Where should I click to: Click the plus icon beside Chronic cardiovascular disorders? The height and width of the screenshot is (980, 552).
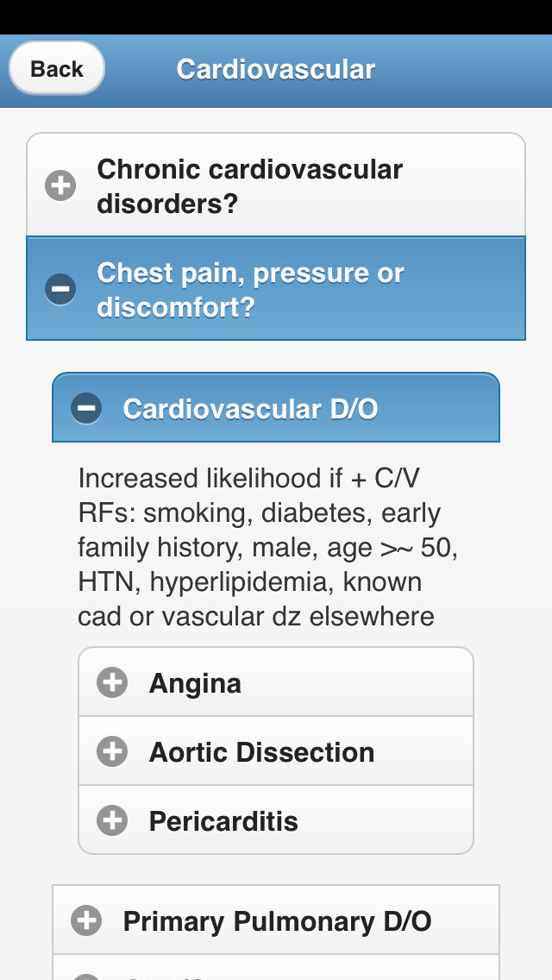(60, 185)
